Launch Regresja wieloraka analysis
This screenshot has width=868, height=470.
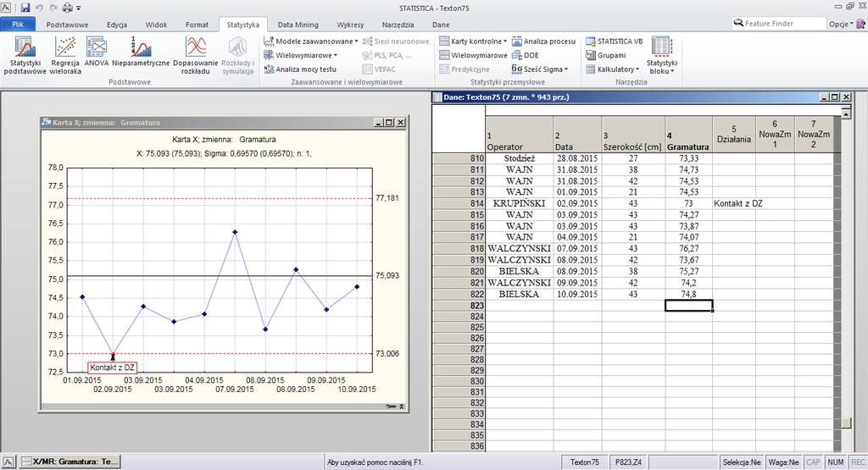pos(65,55)
